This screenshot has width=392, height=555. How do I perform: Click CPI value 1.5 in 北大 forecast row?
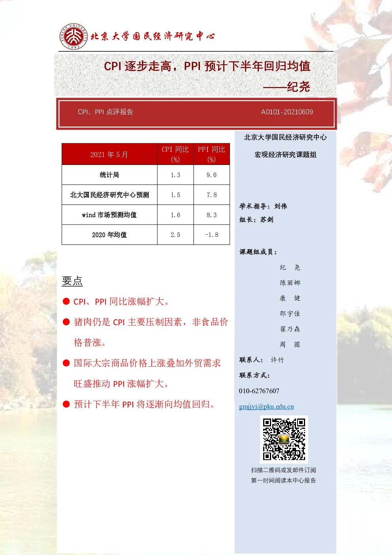[175, 195]
